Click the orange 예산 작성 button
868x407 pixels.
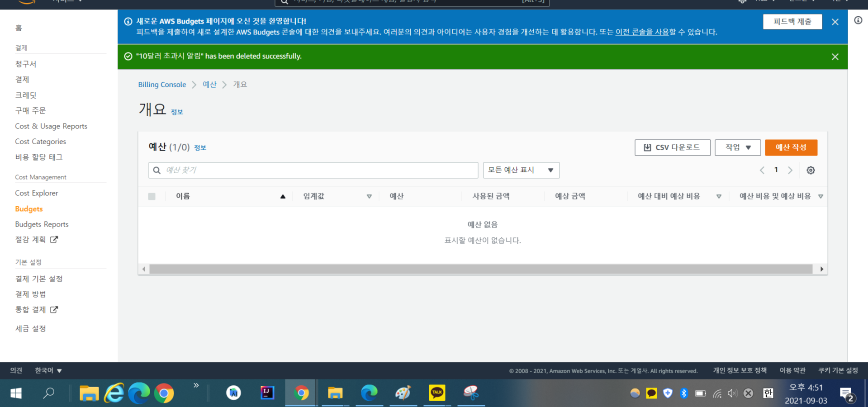[791, 147]
